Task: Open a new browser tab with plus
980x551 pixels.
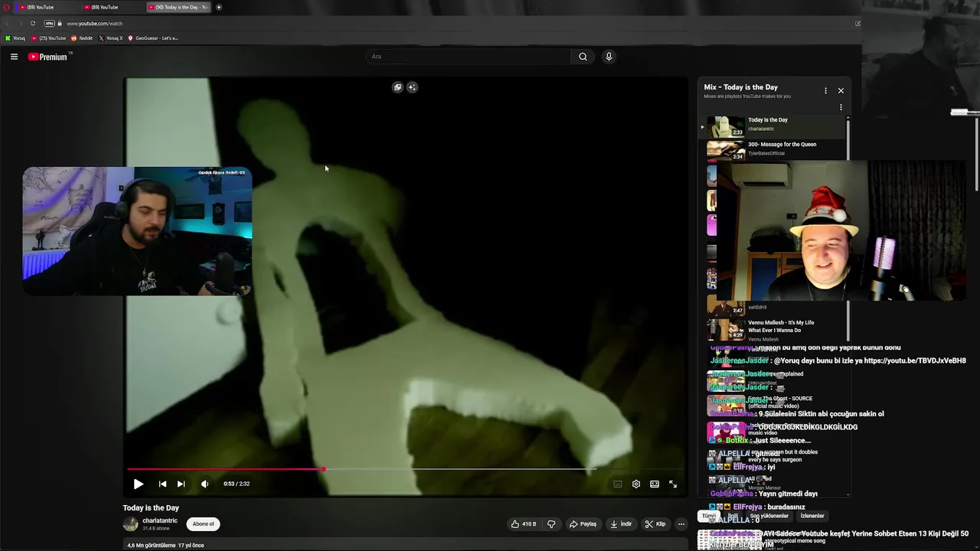Action: [x=219, y=7]
